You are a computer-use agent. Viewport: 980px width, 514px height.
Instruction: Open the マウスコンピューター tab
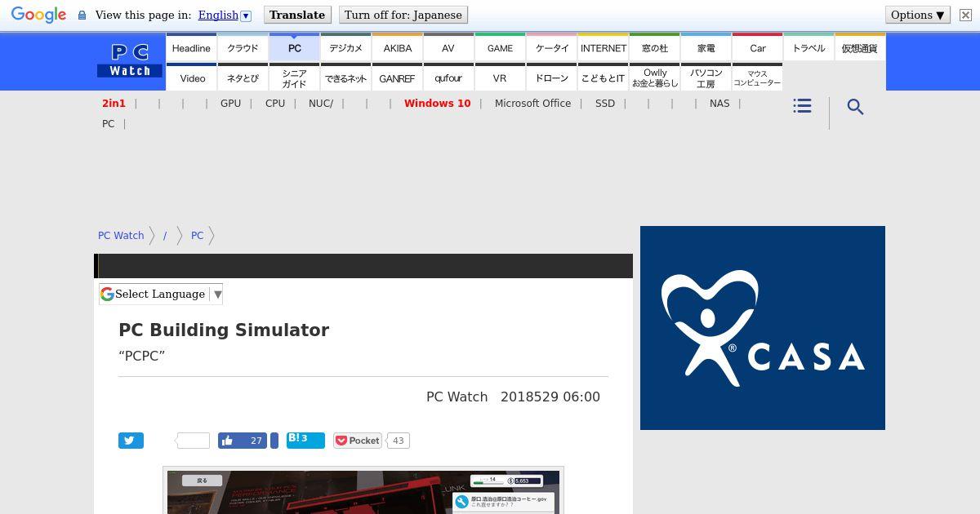pos(758,78)
